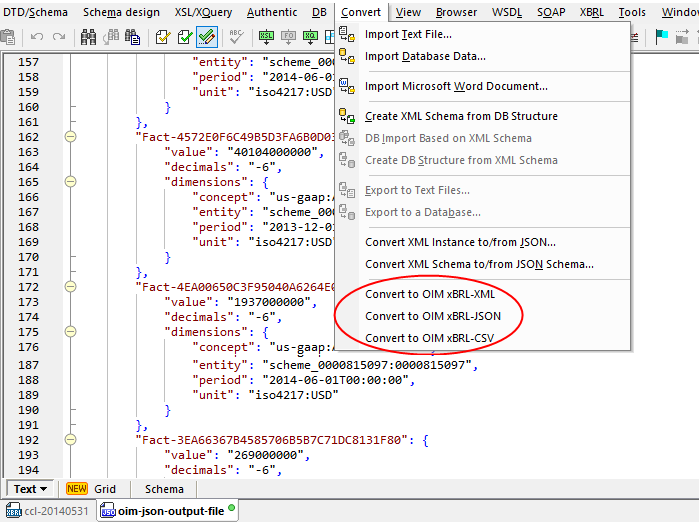Viewport: 699px width, 527px height.
Task: Click the Paste clipboard icon
Action: [7, 37]
